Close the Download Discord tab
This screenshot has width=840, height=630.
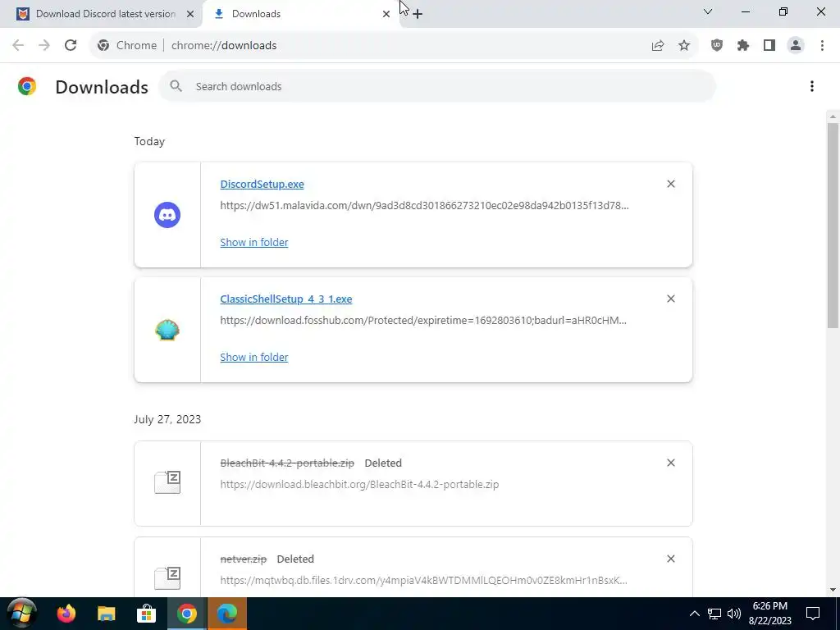[x=190, y=14]
